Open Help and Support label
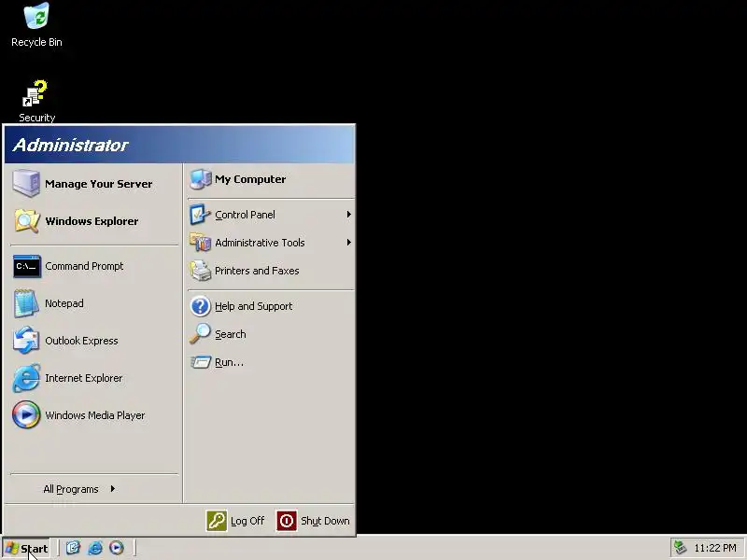 coord(253,306)
